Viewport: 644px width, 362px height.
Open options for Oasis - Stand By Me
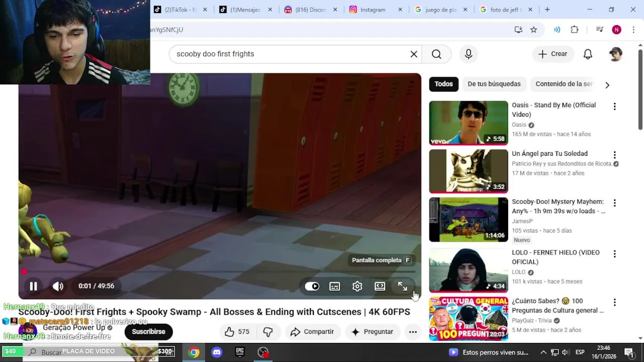click(614, 107)
